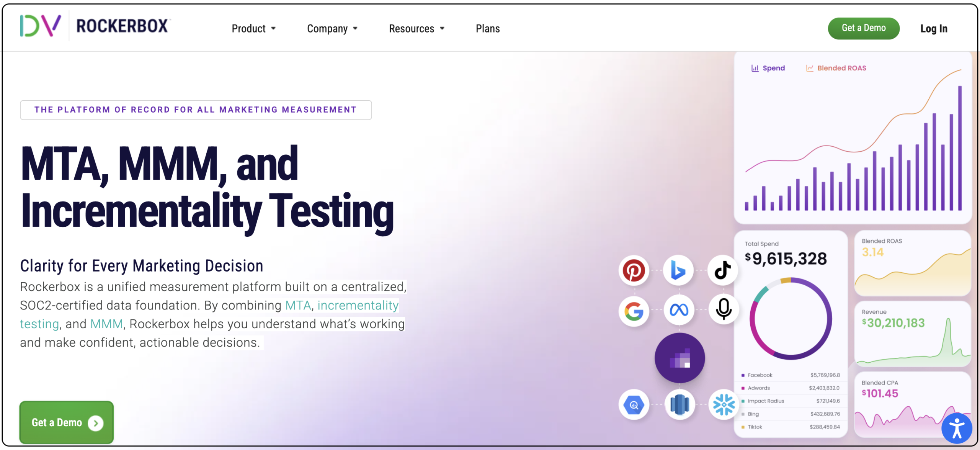The height and width of the screenshot is (450, 980).
Task: Click the Rockerbox wordmark logo
Action: 122,26
